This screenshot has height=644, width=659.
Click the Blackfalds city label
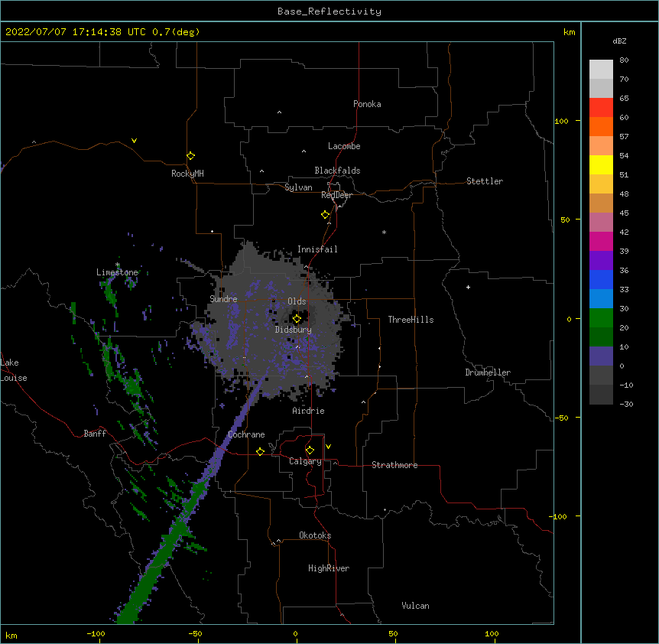[337, 171]
